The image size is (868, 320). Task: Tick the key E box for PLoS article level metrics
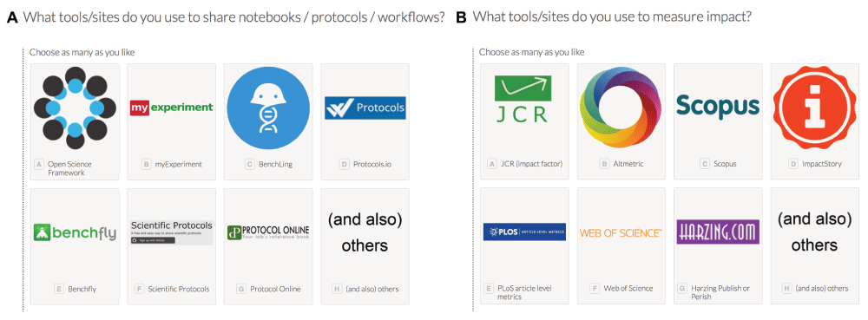489,289
